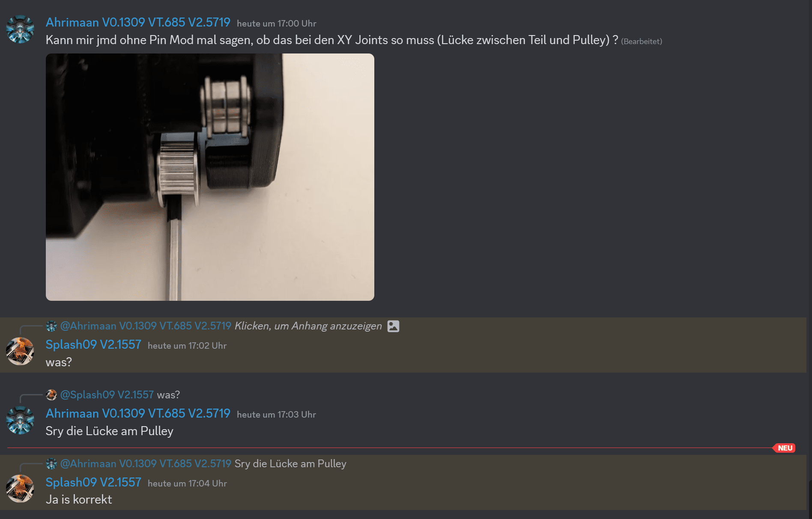The width and height of the screenshot is (812, 519).
Task: Click small Ahrimaan avatar in first reply reference
Action: (x=51, y=326)
